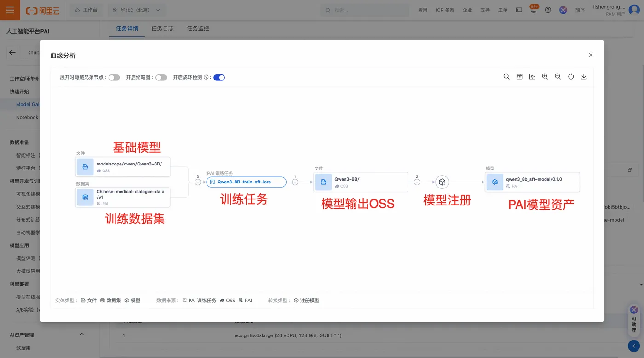Collapse the node button labeled 1
The width and height of the screenshot is (644, 358).
[295, 182]
